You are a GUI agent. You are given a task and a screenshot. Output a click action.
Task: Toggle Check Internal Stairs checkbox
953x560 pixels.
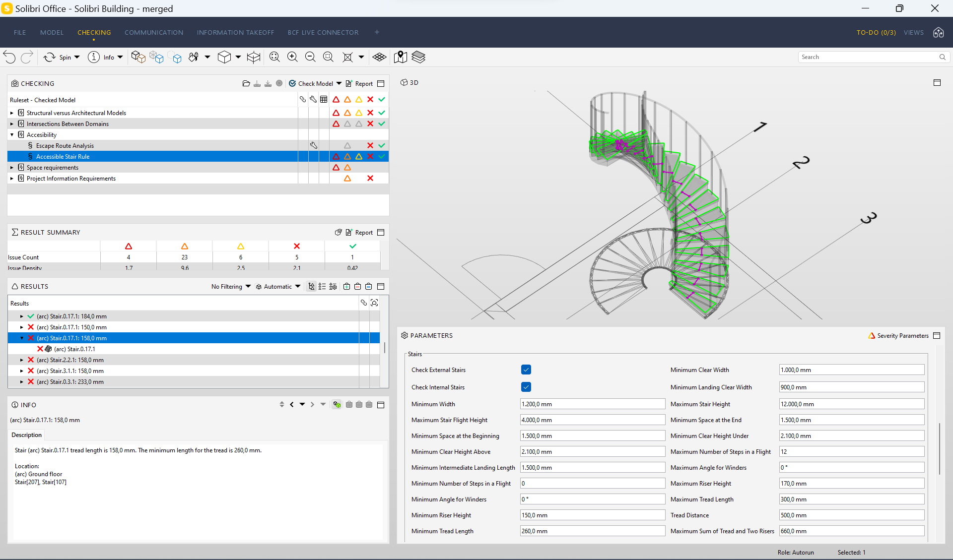526,387
